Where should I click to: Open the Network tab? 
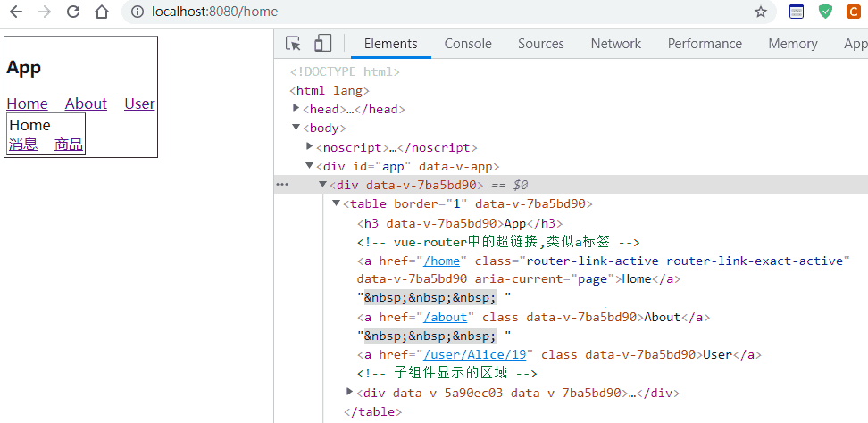[x=615, y=44]
